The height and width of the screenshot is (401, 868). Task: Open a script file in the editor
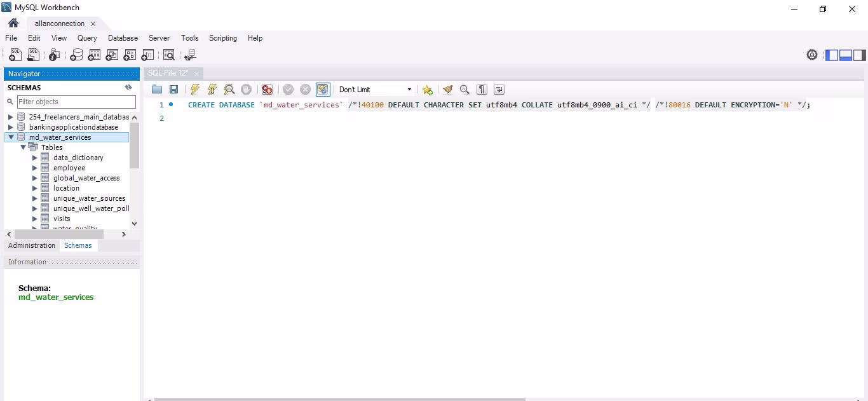tap(157, 90)
